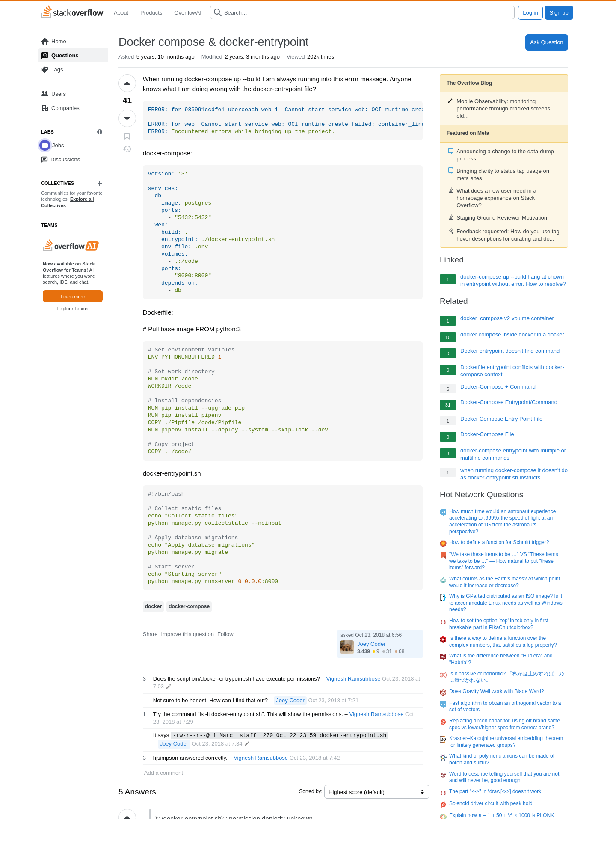The image size is (616, 856).
Task: Click the Share link
Action: point(150,634)
